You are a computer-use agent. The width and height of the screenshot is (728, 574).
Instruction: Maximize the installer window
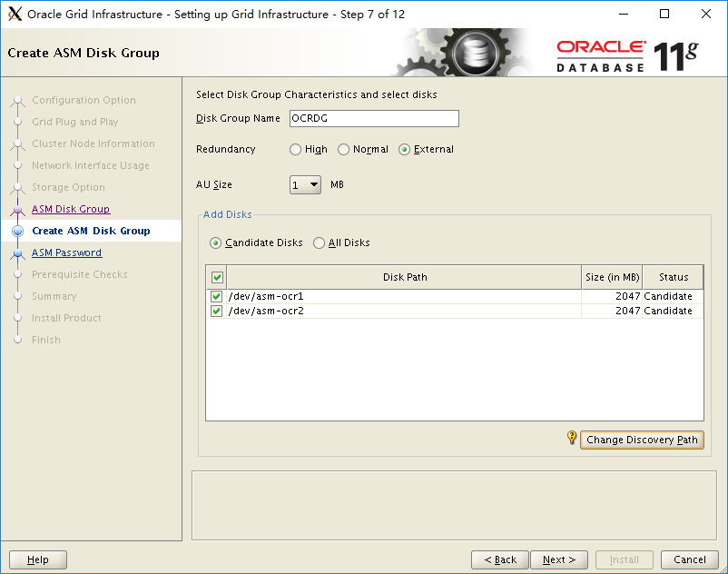point(664,14)
